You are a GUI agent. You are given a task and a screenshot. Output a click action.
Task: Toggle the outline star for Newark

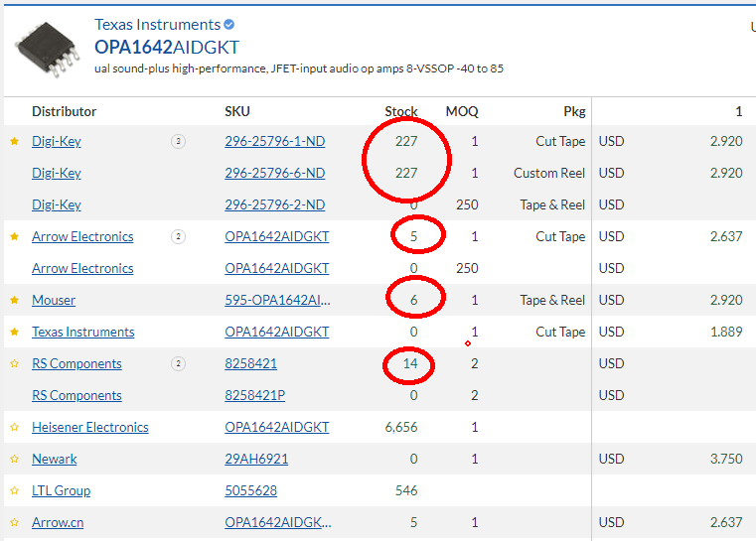[x=15, y=459]
